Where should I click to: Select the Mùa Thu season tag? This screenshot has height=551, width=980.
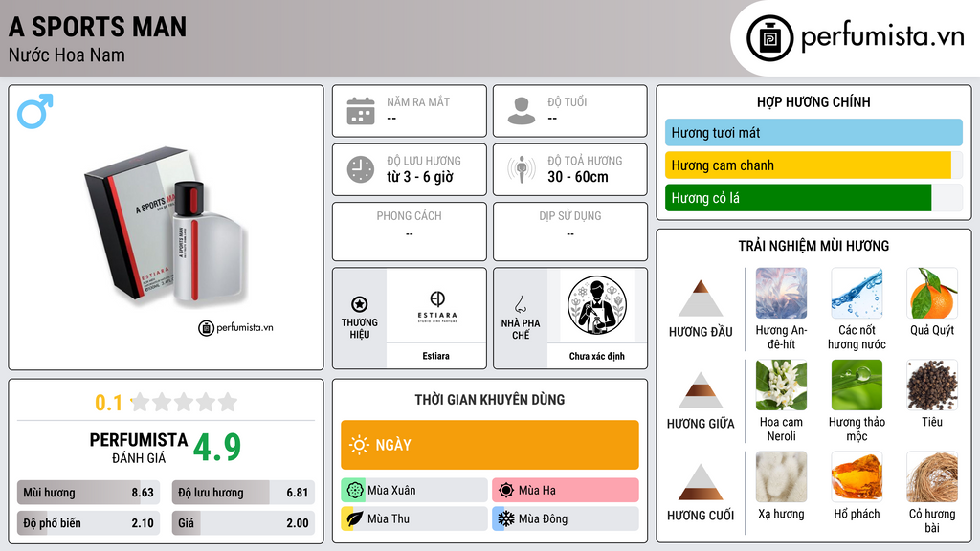[x=413, y=518]
